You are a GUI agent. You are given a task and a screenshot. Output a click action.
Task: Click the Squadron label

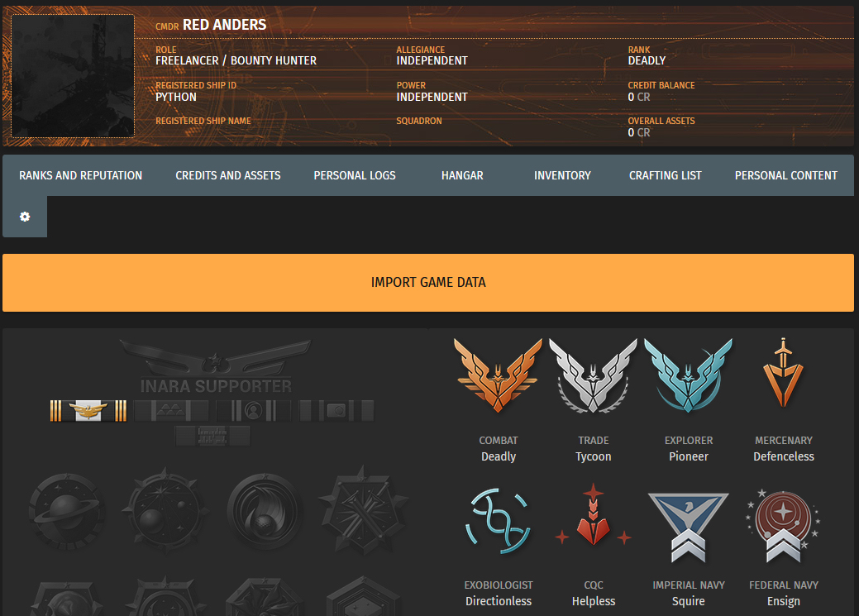tap(419, 121)
